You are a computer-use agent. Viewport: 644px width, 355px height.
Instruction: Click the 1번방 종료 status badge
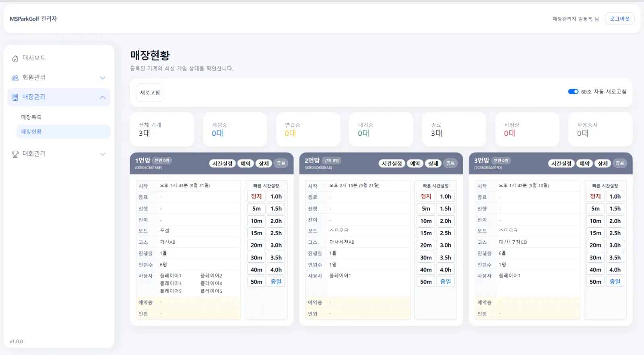pos(281,163)
